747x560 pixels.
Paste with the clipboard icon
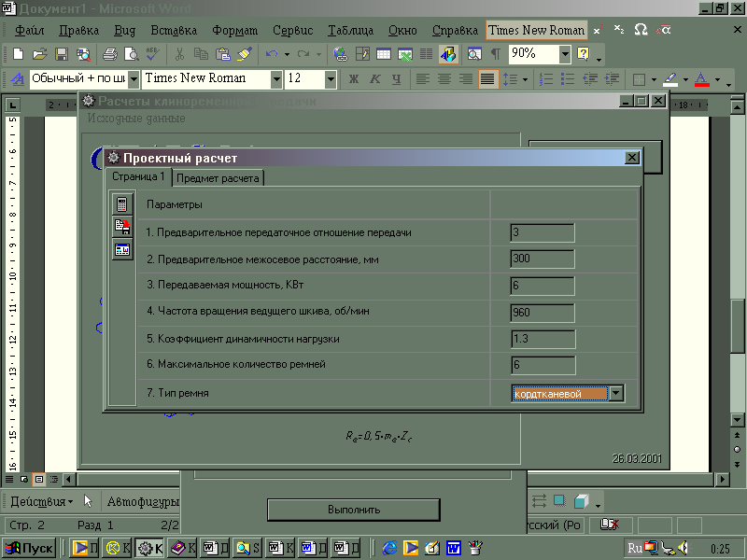click(222, 54)
